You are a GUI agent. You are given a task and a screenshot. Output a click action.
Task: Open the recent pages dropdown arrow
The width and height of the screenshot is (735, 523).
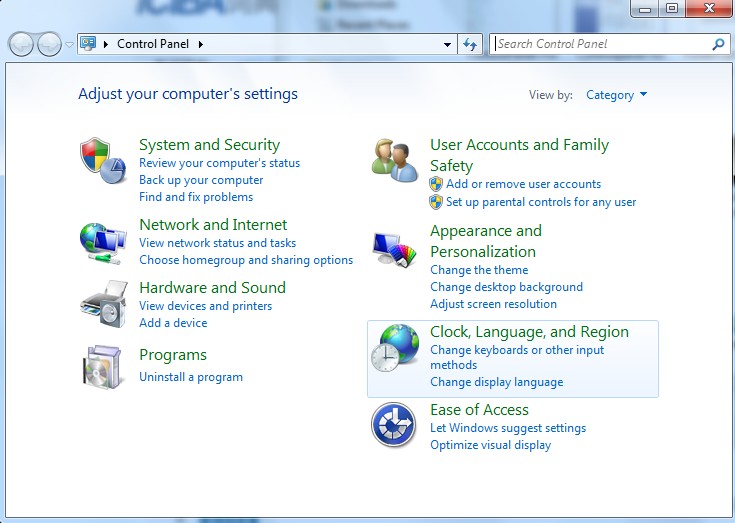69,45
